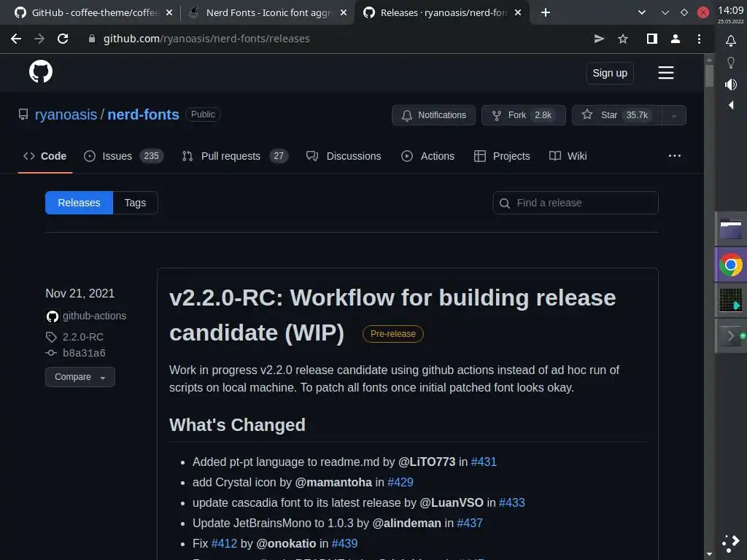747x560 pixels.
Task: Fork the repository
Action: 524,115
